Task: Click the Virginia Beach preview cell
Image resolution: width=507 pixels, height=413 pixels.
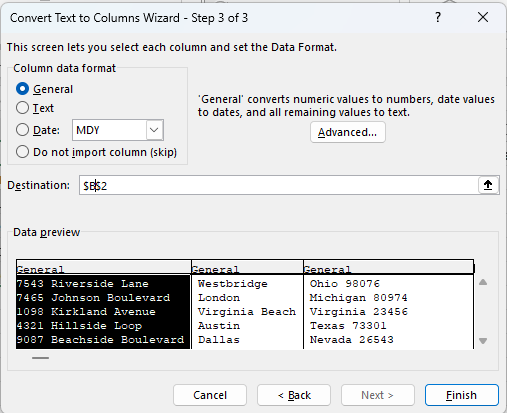Action: coord(247,312)
